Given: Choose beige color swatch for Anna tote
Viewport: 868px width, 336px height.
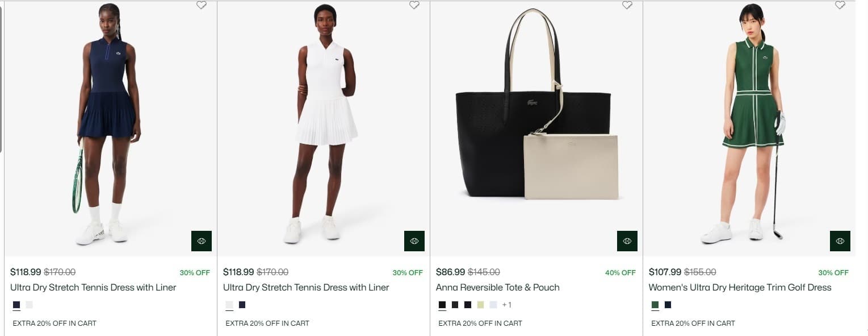Looking at the screenshot, I should pyautogui.click(x=481, y=305).
